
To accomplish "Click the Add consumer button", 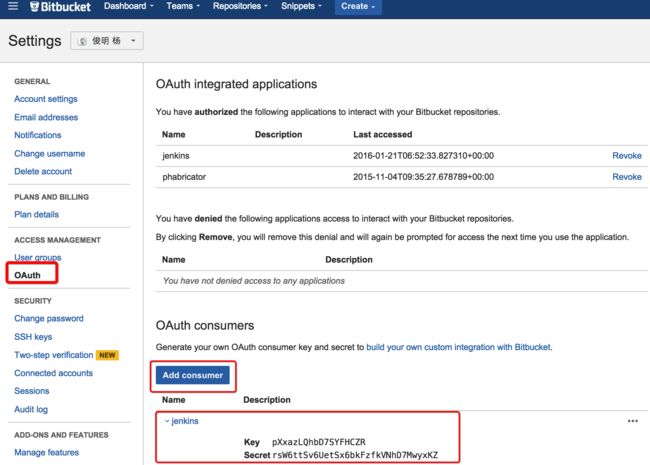I will coord(193,375).
